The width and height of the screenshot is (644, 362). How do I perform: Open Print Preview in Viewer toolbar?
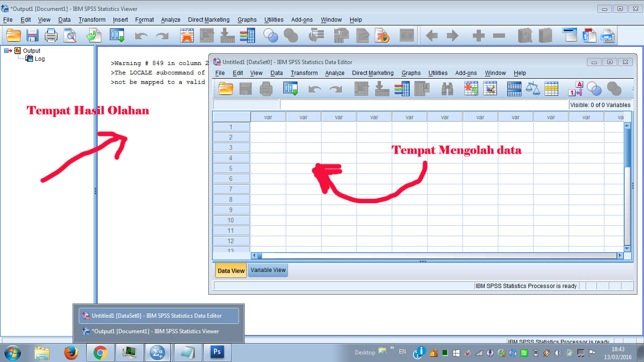coord(70,36)
